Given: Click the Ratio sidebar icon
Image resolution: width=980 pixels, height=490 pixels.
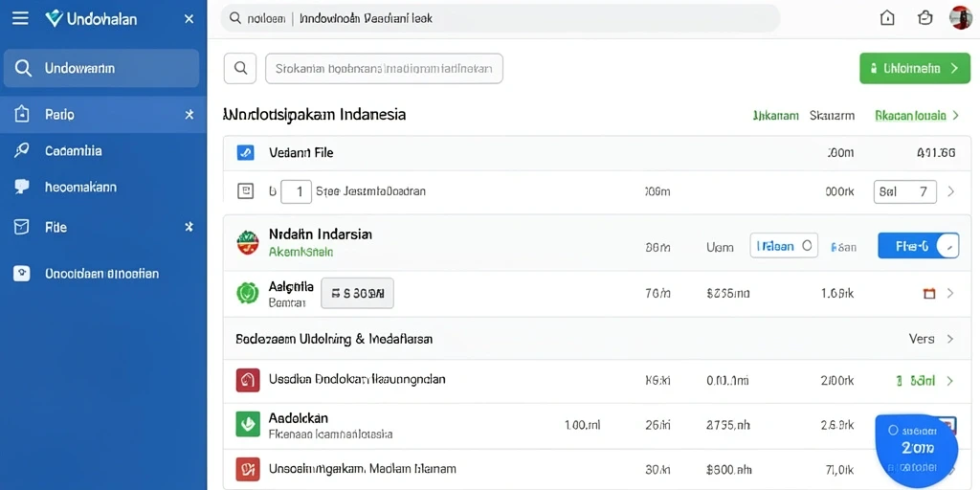Looking at the screenshot, I should coord(22,114).
